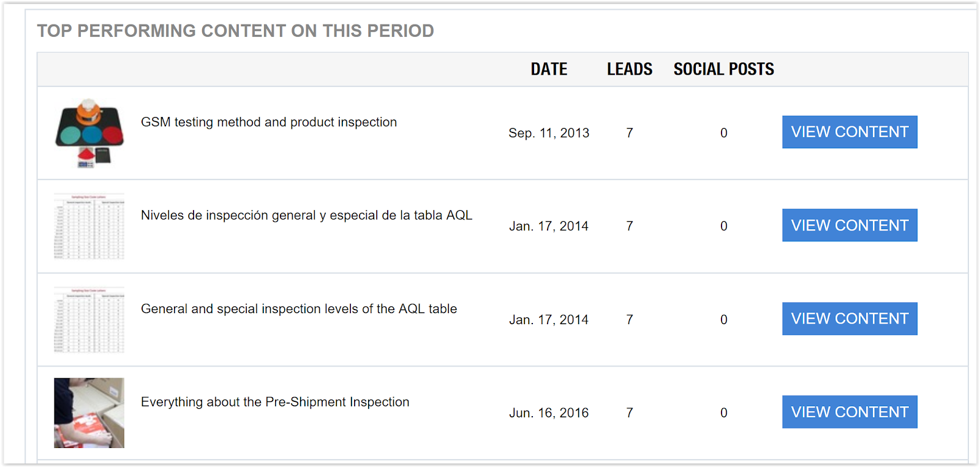Viewport: 980px width, 467px height.
Task: Open General and special inspection levels title
Action: coord(299,309)
